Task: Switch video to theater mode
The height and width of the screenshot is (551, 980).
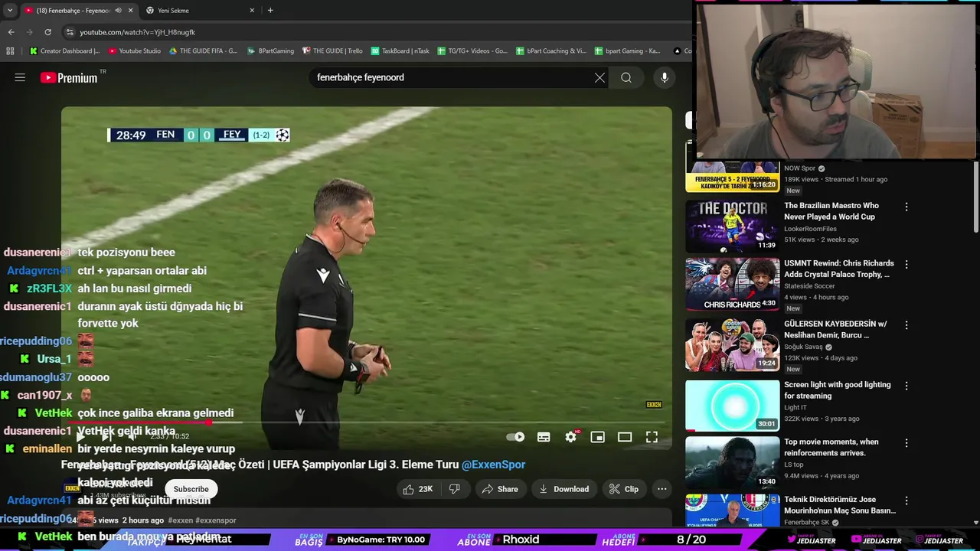Action: pyautogui.click(x=625, y=437)
